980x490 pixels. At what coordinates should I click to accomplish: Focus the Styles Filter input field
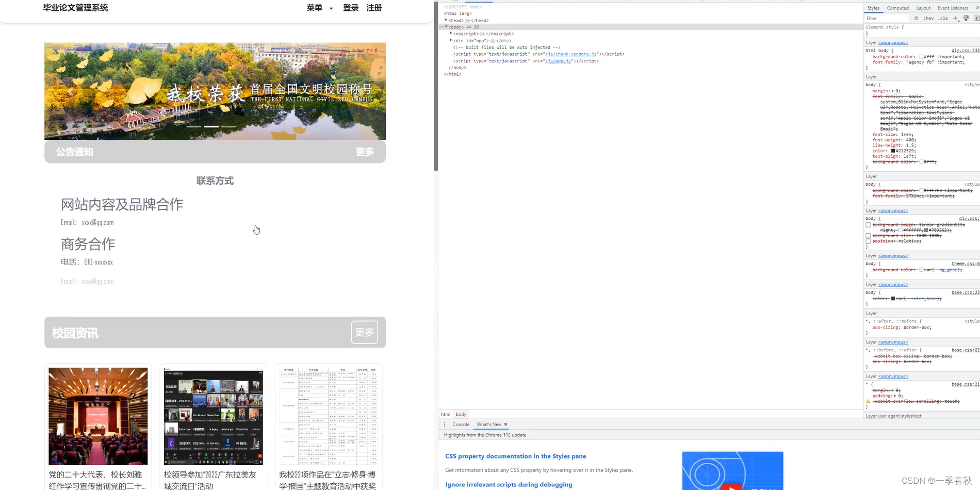(887, 18)
